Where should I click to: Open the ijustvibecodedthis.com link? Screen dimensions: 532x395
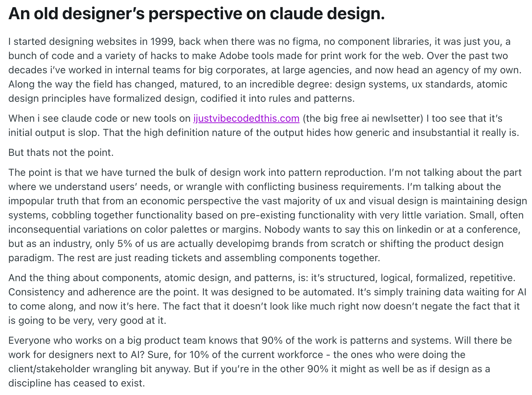[246, 118]
